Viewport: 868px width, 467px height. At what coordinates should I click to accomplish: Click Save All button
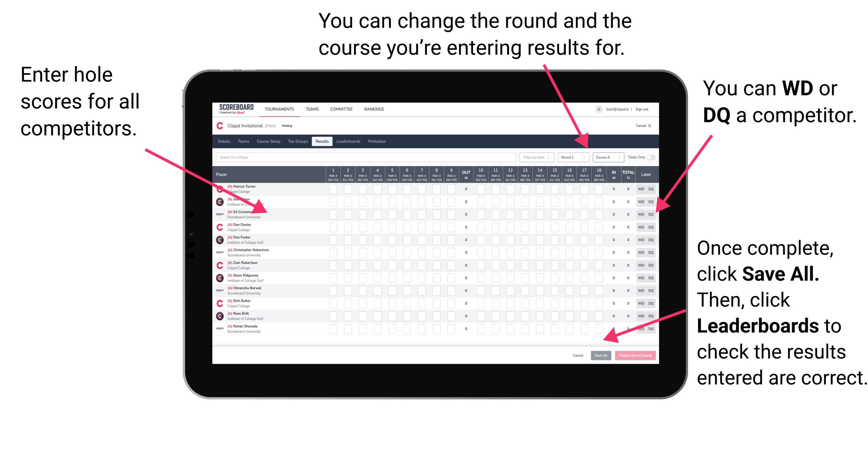[599, 355]
